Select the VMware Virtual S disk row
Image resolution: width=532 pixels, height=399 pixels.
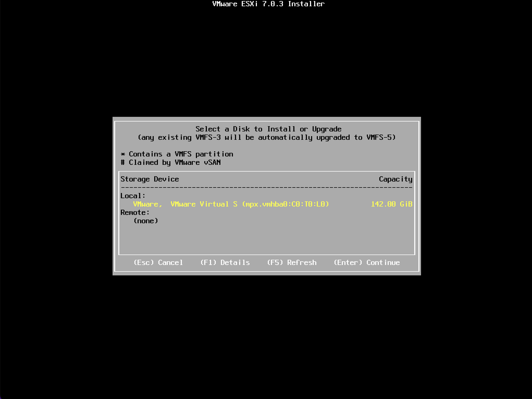click(266, 204)
